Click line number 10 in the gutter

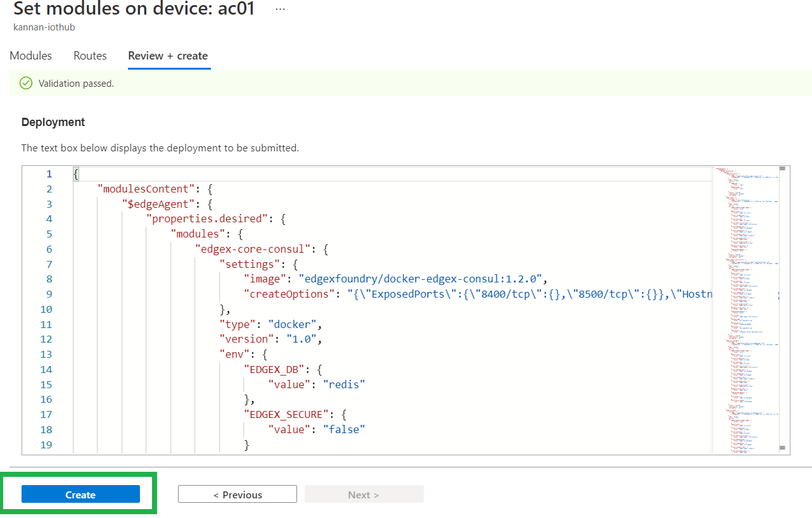46,309
